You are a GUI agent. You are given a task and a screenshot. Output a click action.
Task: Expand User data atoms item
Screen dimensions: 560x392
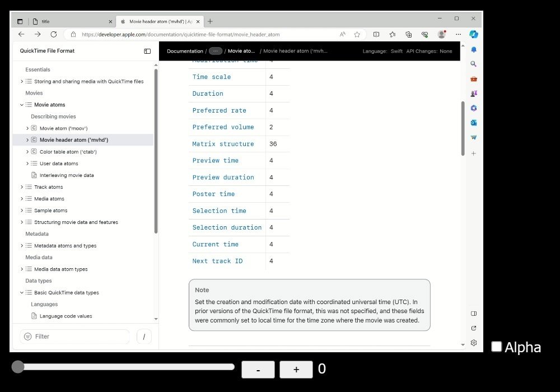[x=27, y=164]
